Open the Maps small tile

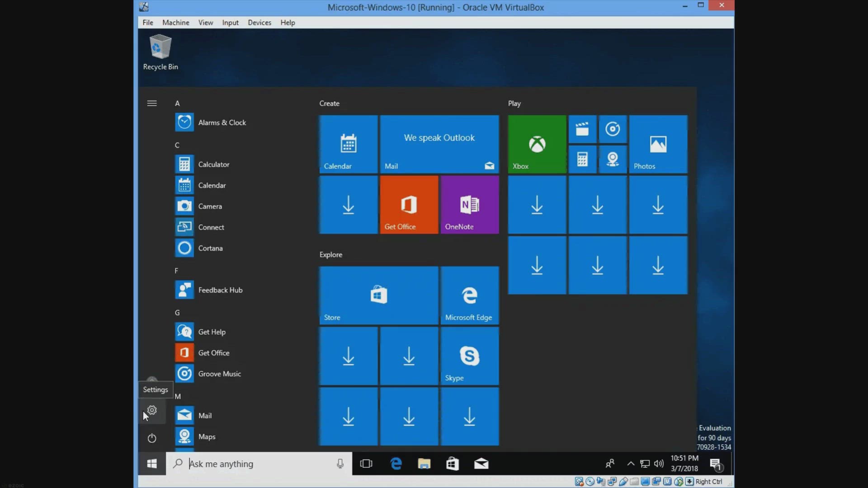[x=613, y=159]
